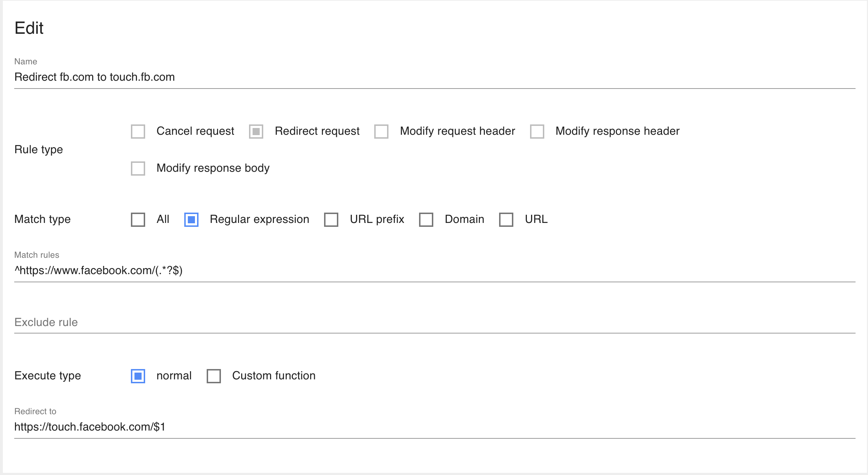Select Modify response body rule type
The height and width of the screenshot is (475, 868).
coord(138,168)
